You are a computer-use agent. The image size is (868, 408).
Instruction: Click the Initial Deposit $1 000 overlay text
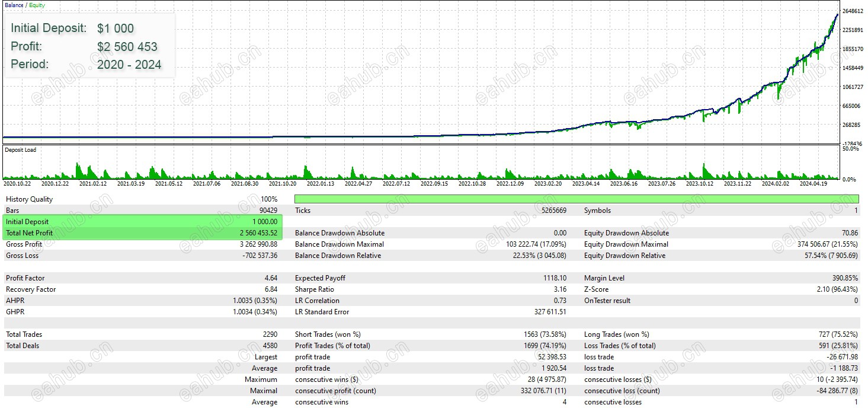coord(72,28)
